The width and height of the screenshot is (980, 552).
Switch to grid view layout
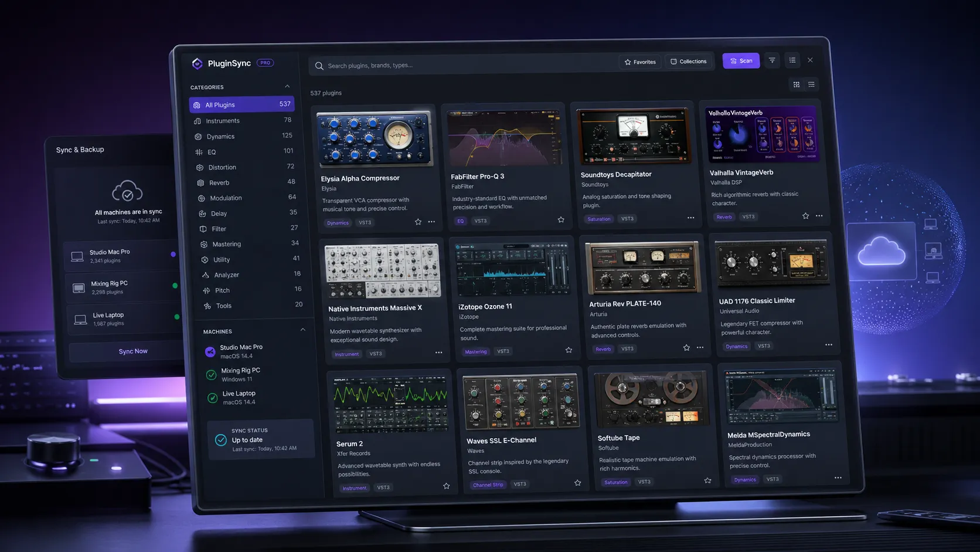797,84
